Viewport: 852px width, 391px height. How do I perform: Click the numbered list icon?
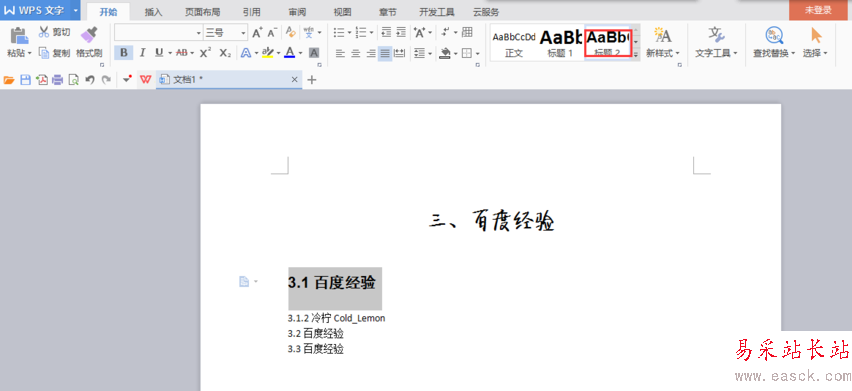tap(361, 33)
